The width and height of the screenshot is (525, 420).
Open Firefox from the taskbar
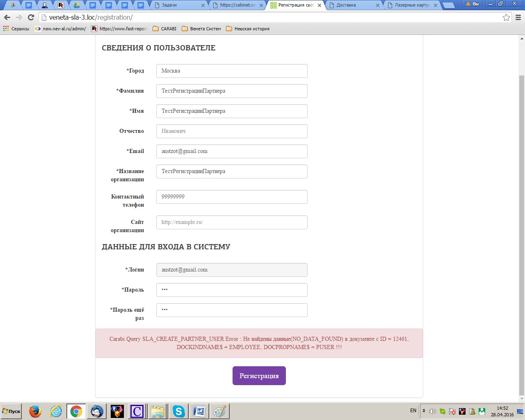[35, 411]
